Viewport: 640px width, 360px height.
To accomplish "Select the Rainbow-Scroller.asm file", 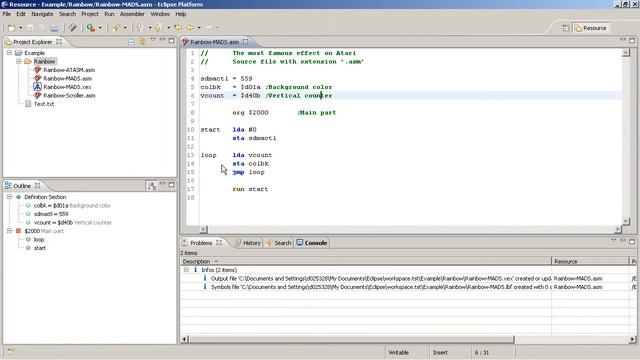I will click(69, 96).
